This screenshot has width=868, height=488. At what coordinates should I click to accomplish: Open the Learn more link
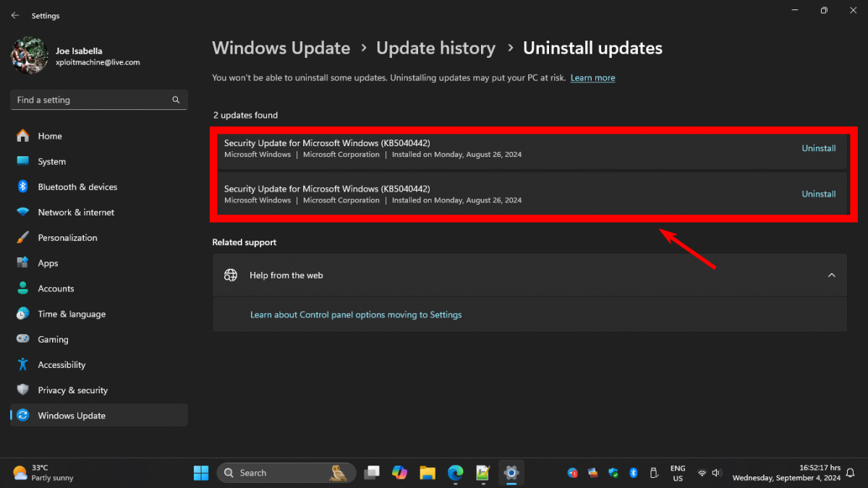[593, 77]
